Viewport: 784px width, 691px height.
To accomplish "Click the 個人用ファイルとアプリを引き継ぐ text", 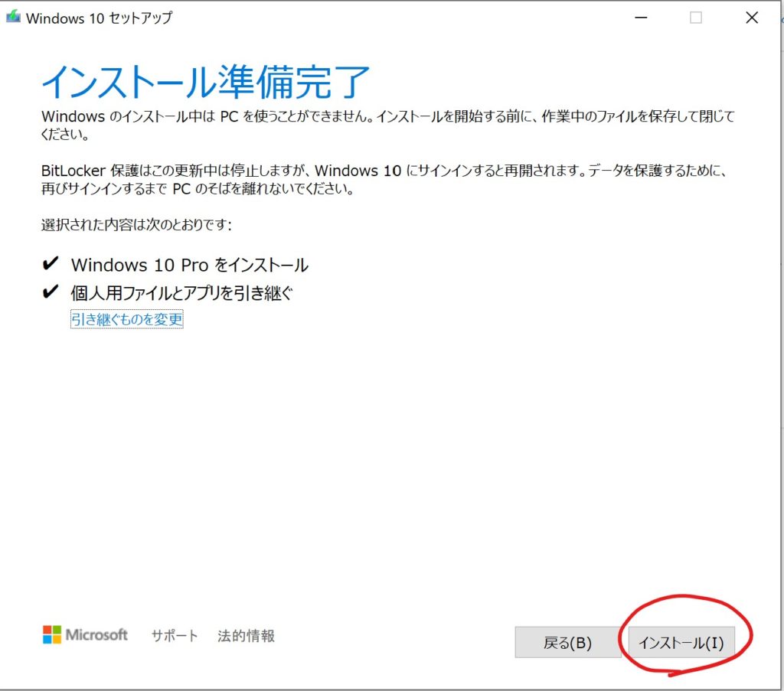I will coord(181,292).
